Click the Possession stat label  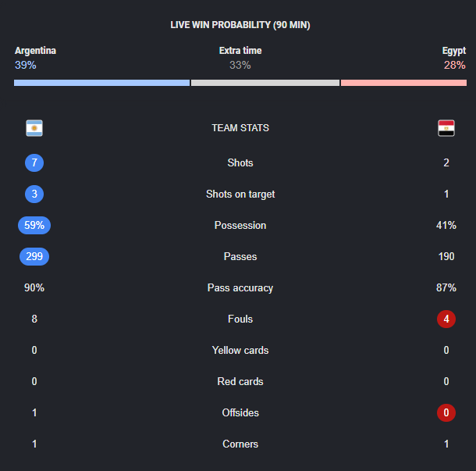pos(240,225)
